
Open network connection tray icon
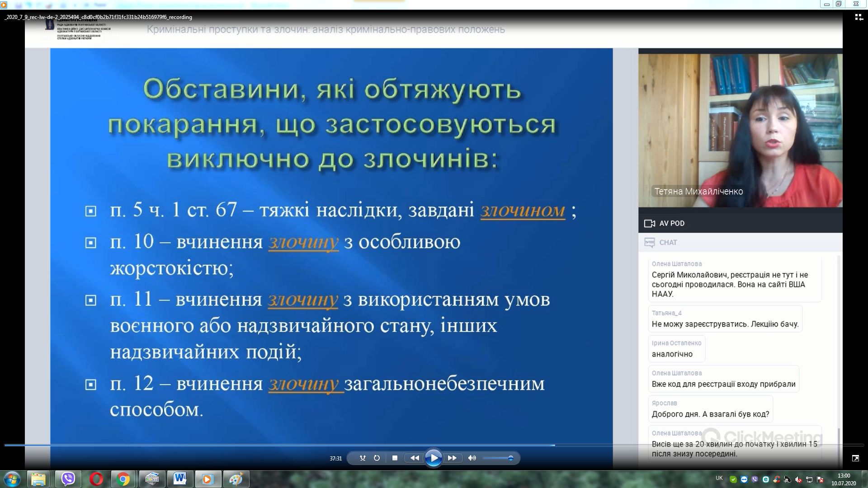[x=809, y=479]
